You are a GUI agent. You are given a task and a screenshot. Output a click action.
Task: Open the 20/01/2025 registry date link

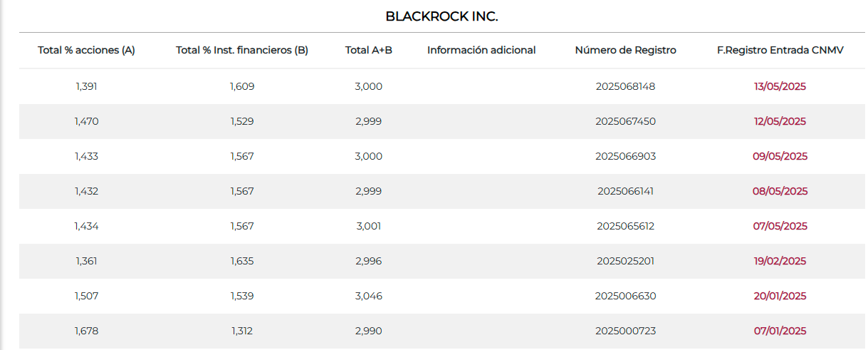[x=780, y=296]
